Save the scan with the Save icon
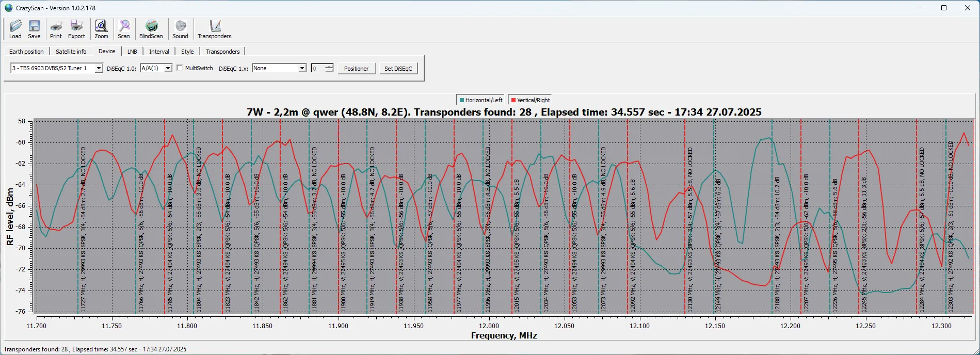This screenshot has height=355, width=980. [34, 29]
